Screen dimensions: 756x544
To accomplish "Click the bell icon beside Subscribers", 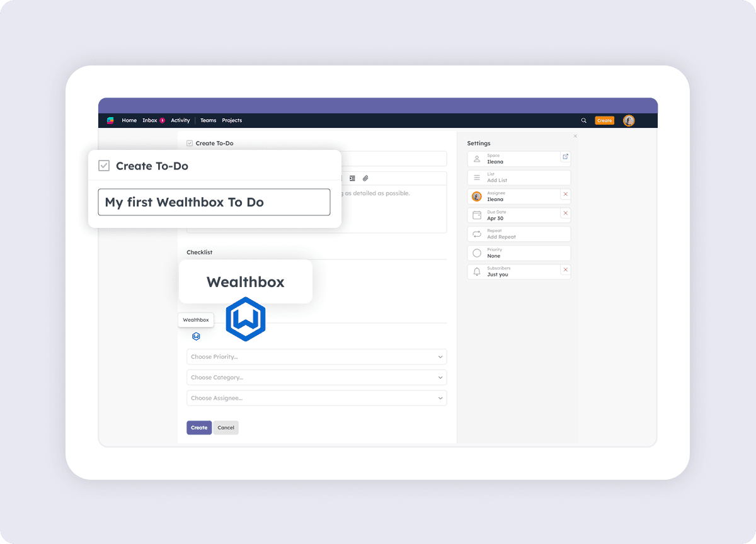I will pyautogui.click(x=477, y=272).
